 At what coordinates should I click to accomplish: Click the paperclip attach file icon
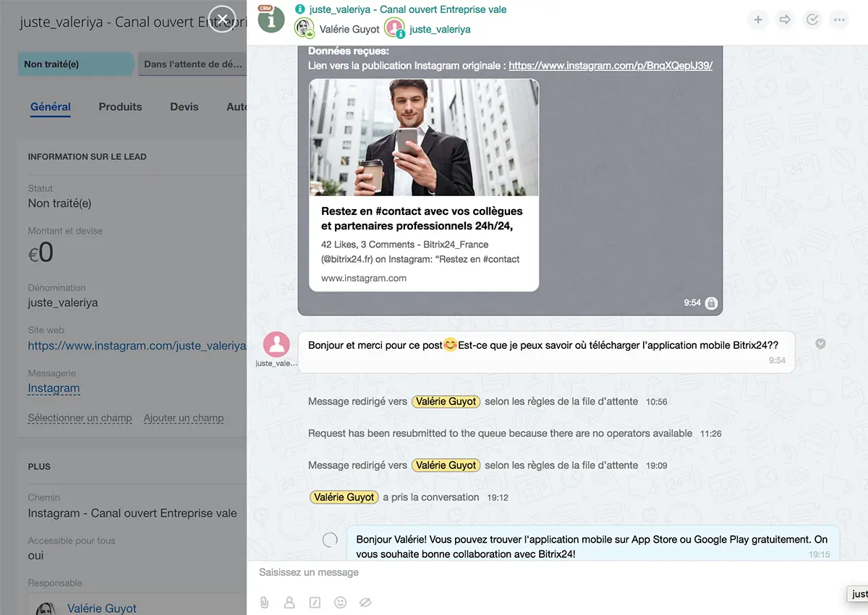coord(265,602)
